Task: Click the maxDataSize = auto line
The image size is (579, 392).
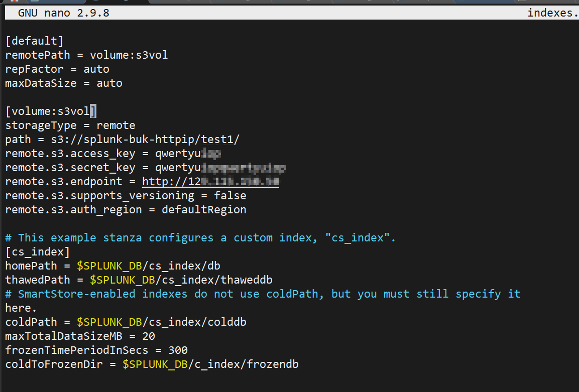Action: pos(63,83)
